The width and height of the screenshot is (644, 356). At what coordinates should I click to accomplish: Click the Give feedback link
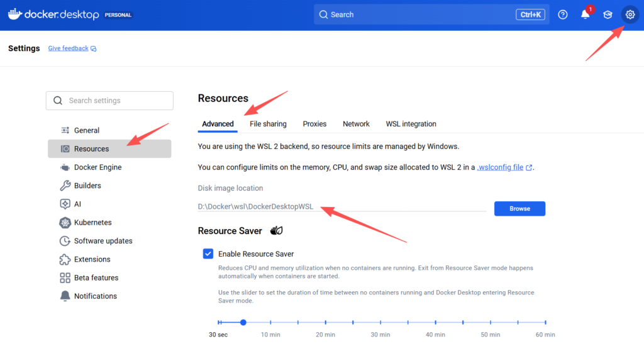69,48
